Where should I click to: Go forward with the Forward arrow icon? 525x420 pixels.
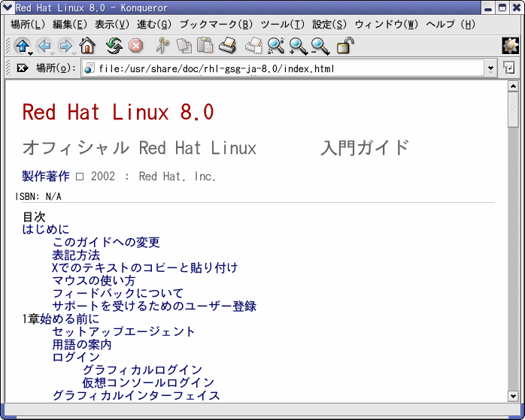click(x=66, y=46)
